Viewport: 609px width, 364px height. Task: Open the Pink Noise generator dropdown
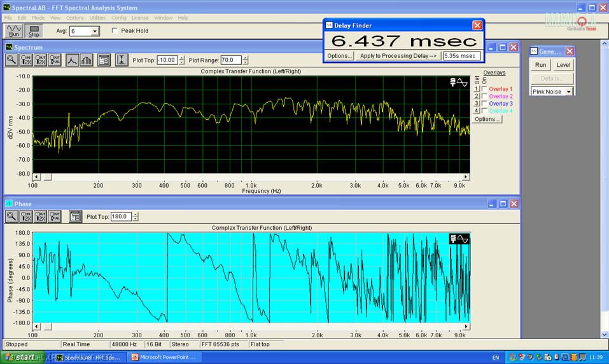coord(569,92)
